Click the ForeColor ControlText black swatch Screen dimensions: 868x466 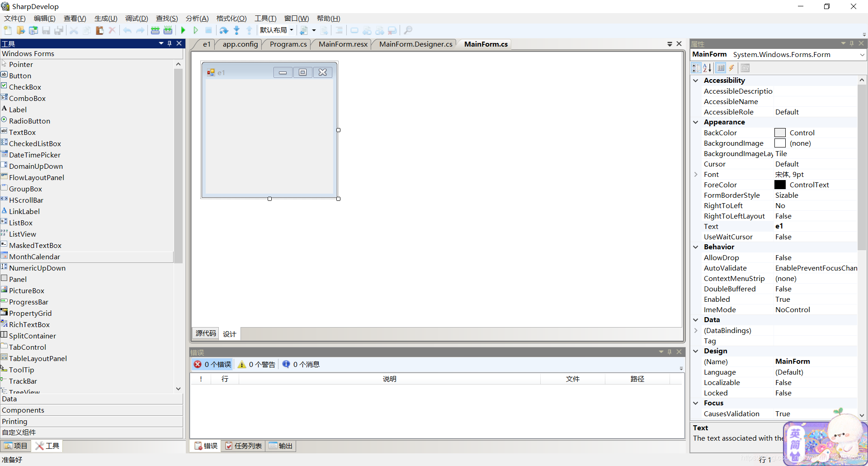780,185
